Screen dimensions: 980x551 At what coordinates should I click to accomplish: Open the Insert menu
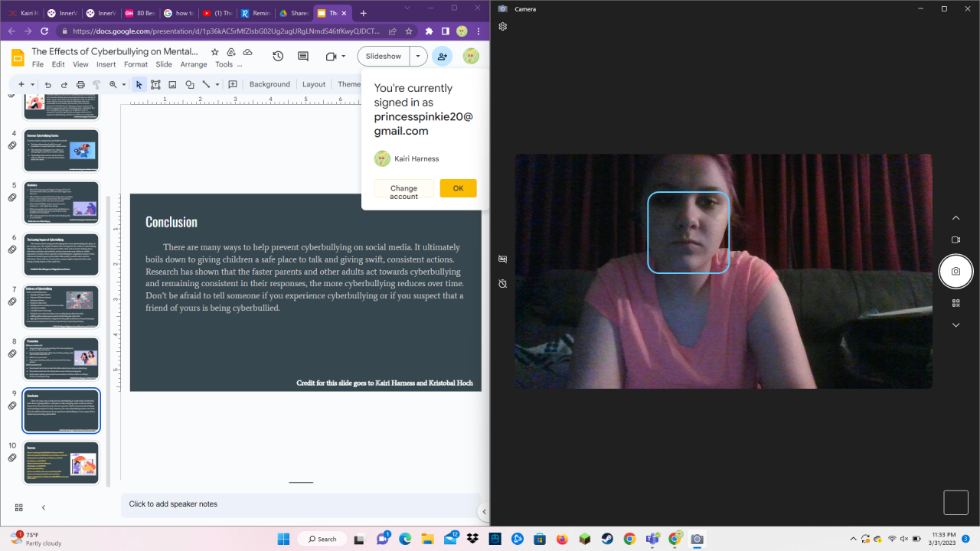tap(106, 65)
